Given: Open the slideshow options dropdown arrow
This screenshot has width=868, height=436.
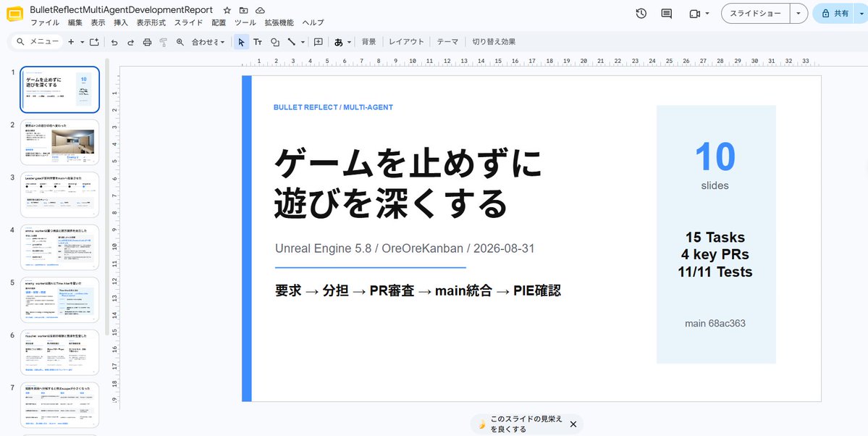Looking at the screenshot, I should (x=799, y=13).
